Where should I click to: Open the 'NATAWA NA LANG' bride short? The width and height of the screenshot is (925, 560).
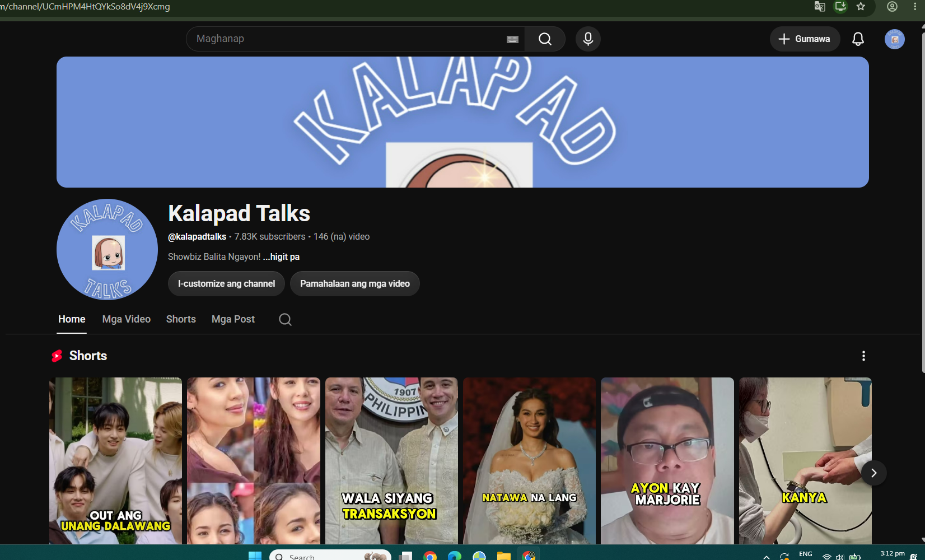click(x=529, y=461)
